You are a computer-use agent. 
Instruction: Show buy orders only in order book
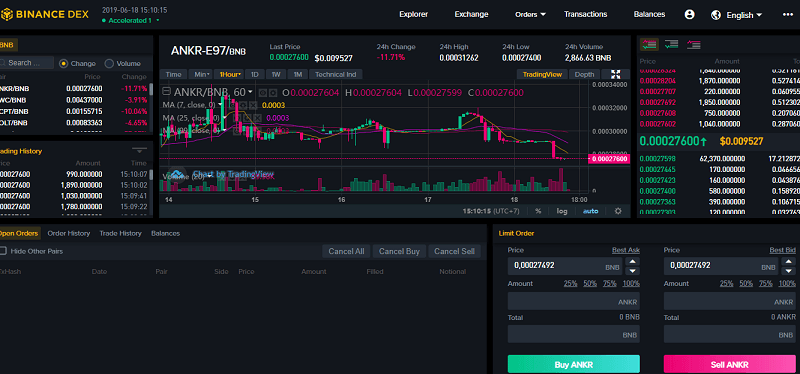click(x=671, y=44)
